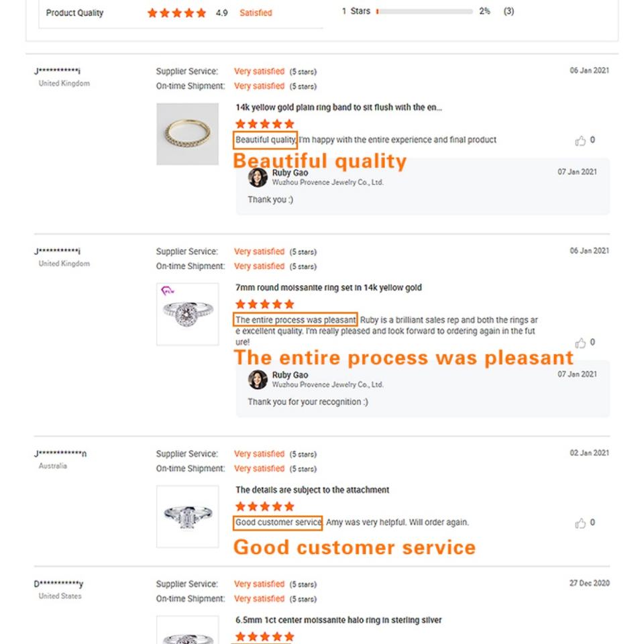
Task: Open '6.5mm 1ct center moissanite halo ring' title
Action: 338,620
